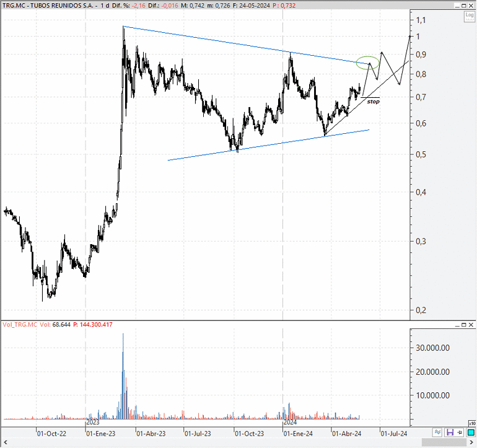Close the TRG.MC price chart pane

pyautogui.click(x=471, y=6)
